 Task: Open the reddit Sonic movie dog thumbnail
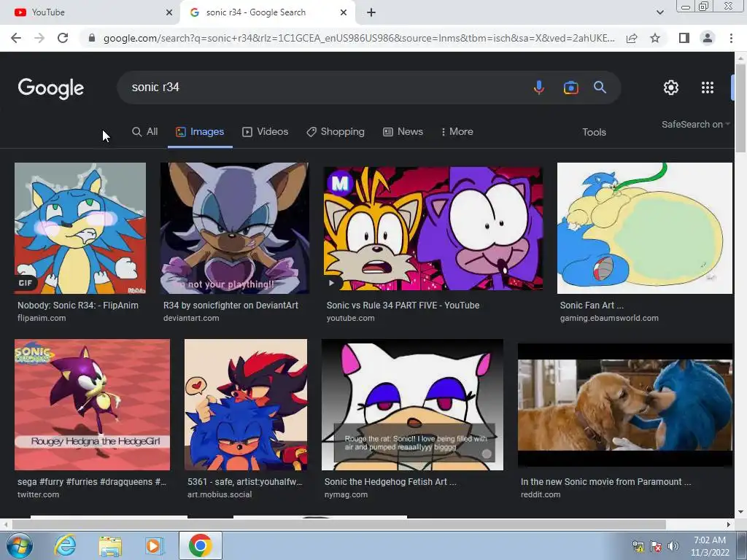[625, 405]
